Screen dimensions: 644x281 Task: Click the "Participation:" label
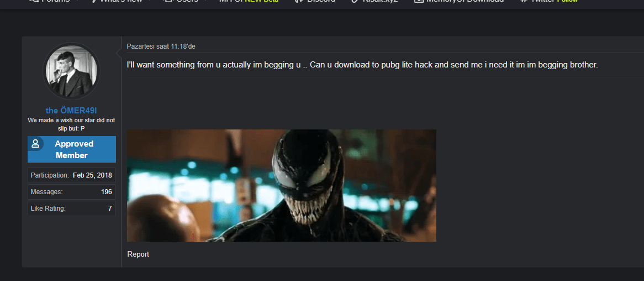coord(50,175)
